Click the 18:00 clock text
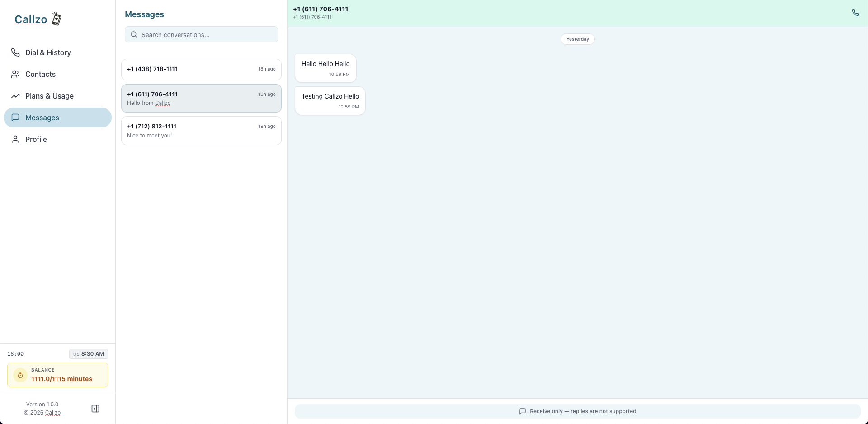The width and height of the screenshot is (868, 424). pyautogui.click(x=15, y=354)
